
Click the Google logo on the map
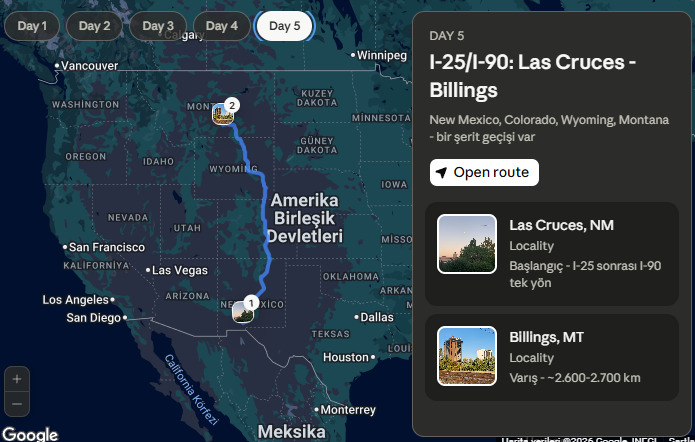click(x=30, y=434)
